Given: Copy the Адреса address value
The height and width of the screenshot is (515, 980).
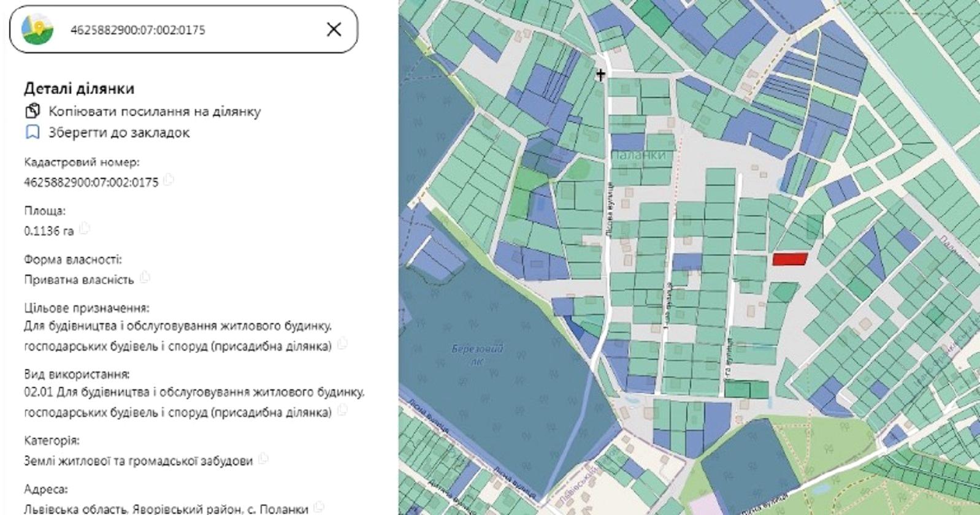Looking at the screenshot, I should pos(318,507).
